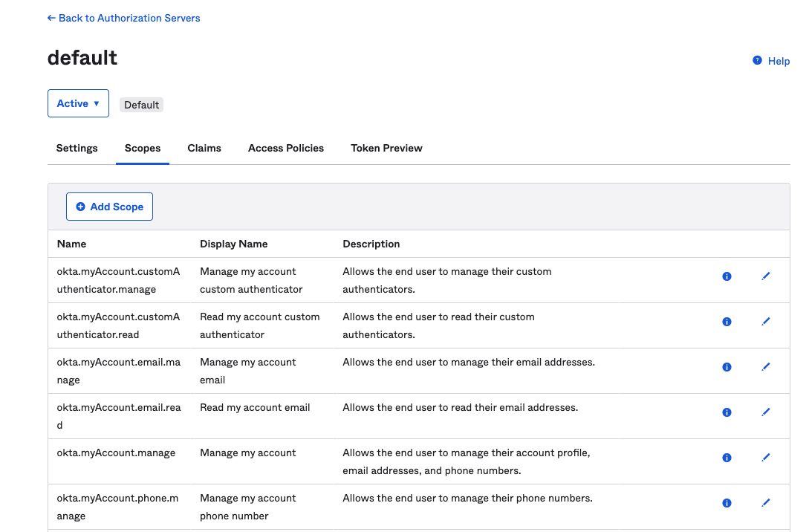Select the Scopes tab
The image size is (809, 532).
click(143, 148)
